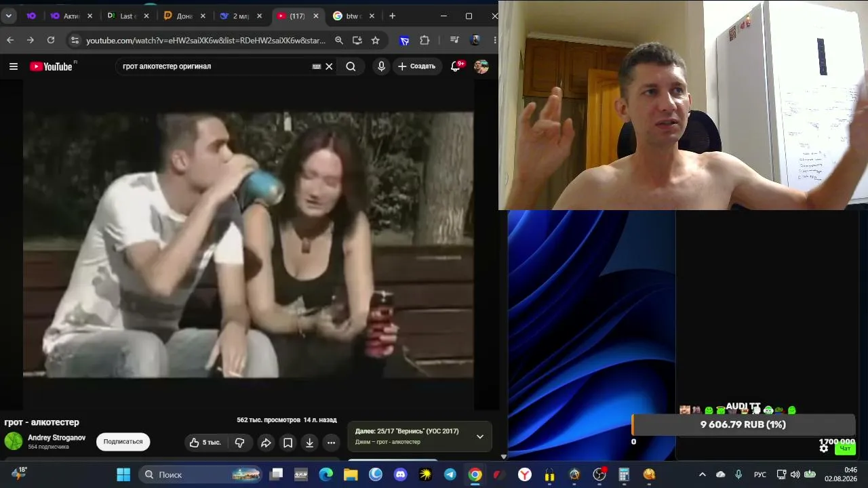
Task: Switch to the Дона tab
Action: pyautogui.click(x=183, y=16)
